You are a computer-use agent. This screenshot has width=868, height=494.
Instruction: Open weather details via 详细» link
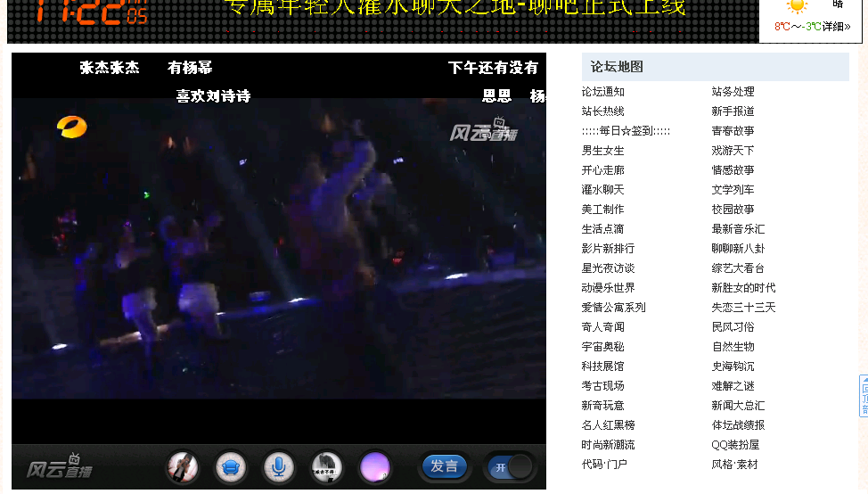[836, 27]
